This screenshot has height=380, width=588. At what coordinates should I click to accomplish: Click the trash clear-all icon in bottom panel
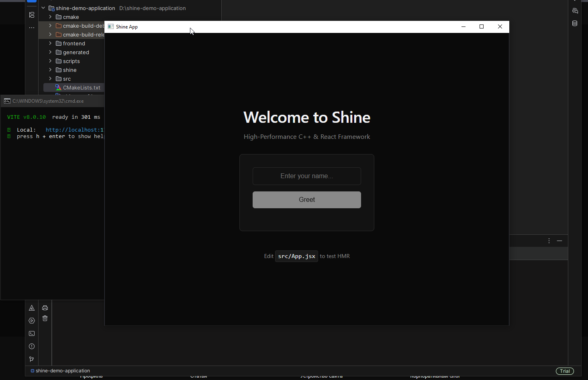[x=45, y=318]
